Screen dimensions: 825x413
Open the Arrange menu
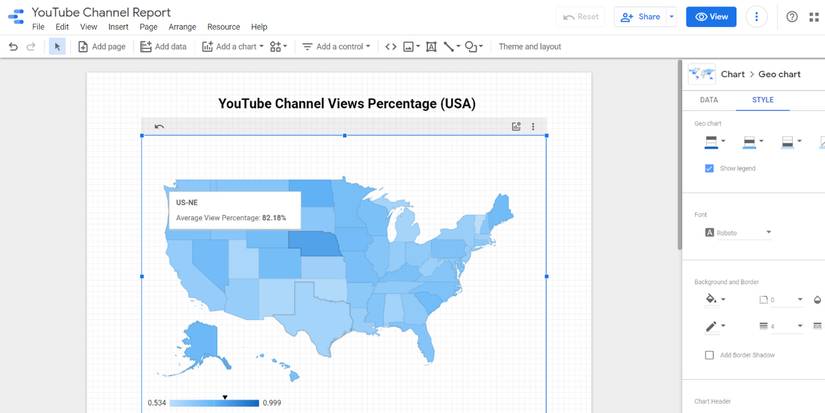coord(182,27)
